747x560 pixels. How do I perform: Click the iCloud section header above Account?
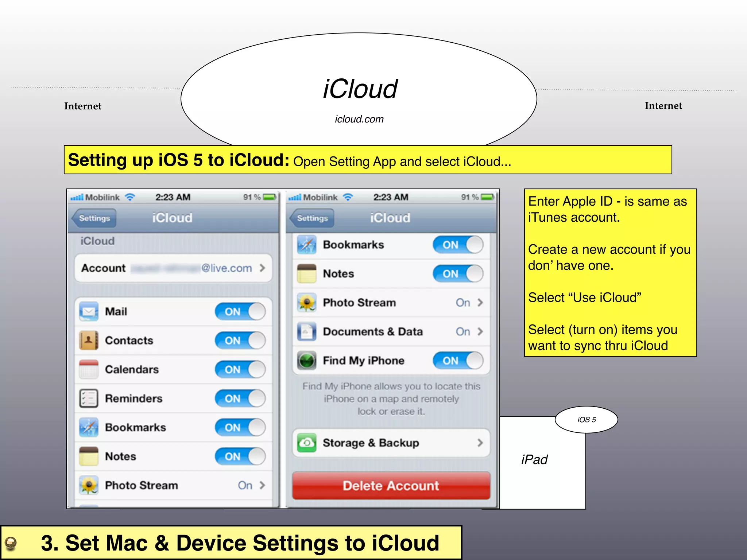tap(97, 241)
